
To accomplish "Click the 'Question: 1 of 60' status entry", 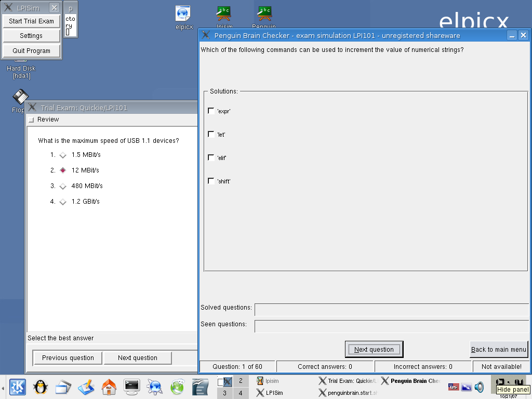I will pos(237,366).
